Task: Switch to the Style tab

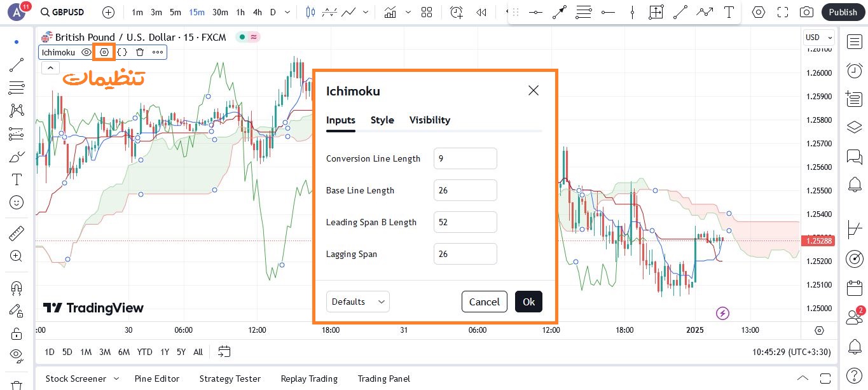Action: point(382,120)
